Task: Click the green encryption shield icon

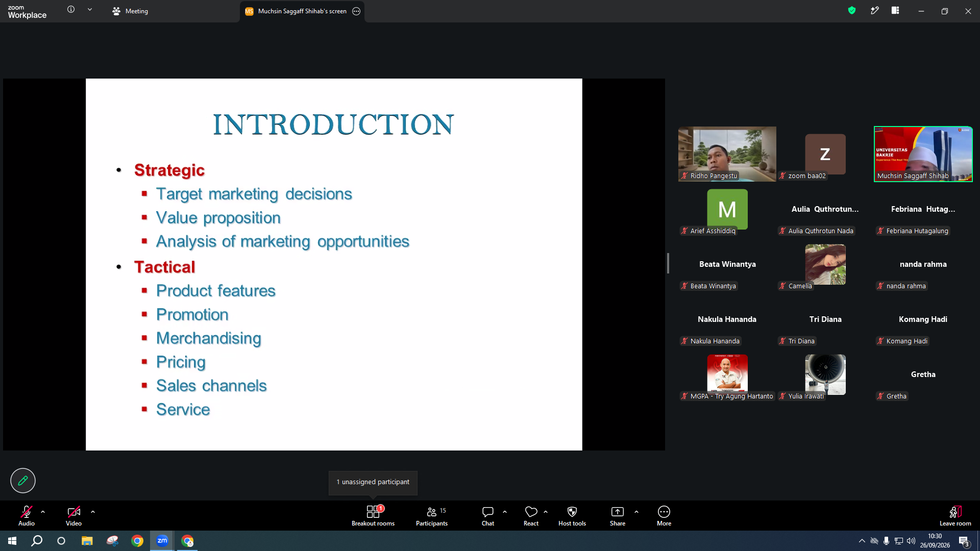Action: click(852, 10)
